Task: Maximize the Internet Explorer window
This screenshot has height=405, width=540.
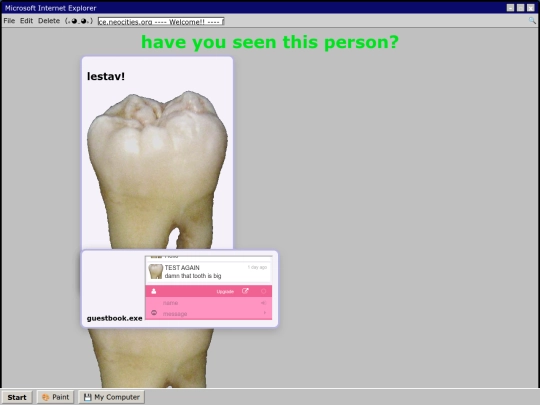Action: 520,8
